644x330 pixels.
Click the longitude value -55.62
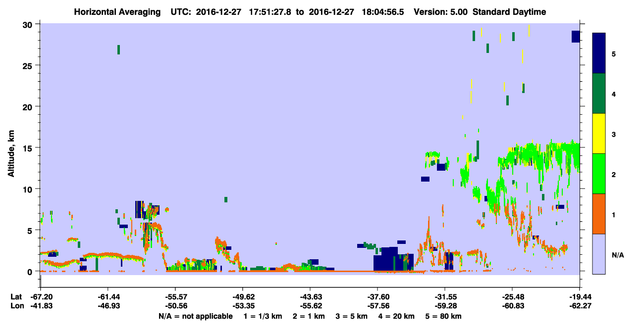(310, 306)
